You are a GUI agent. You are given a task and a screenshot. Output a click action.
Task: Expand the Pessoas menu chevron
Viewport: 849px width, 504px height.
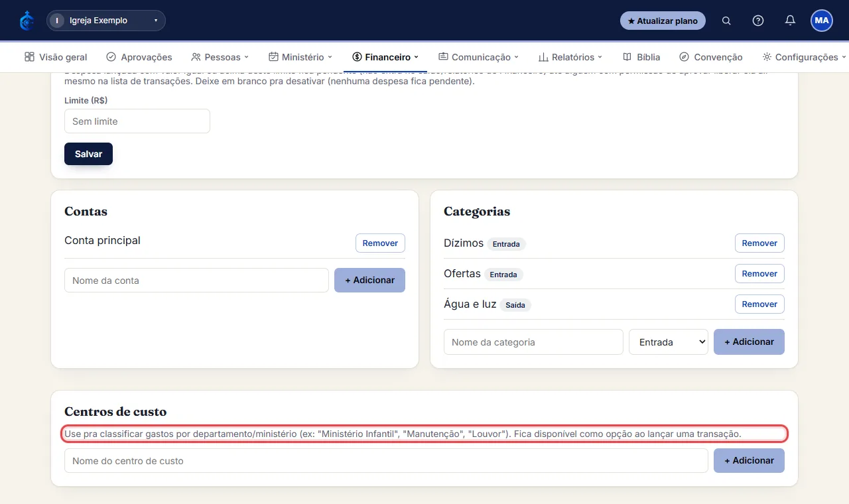pyautogui.click(x=246, y=57)
